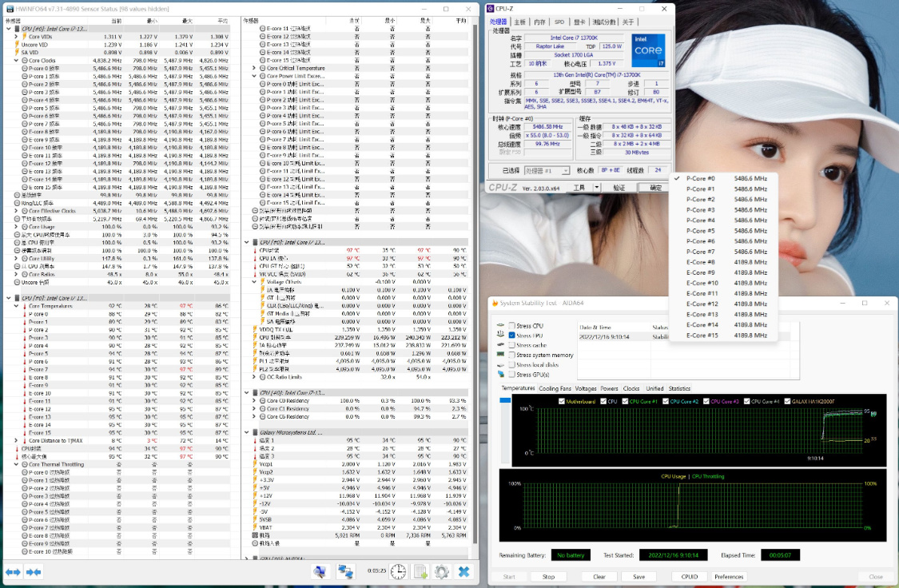Click HWiNFO logging sheet with plus icon
The image size is (899, 588).
[x=420, y=572]
